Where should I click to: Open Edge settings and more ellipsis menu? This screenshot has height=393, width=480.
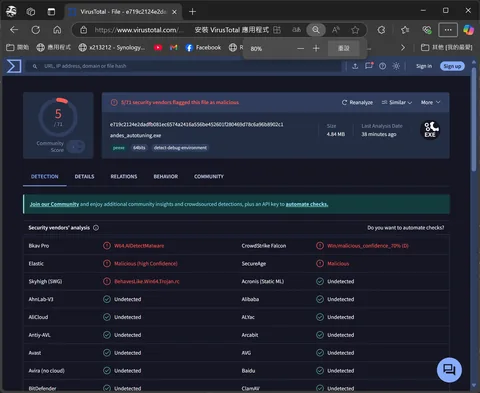(448, 30)
